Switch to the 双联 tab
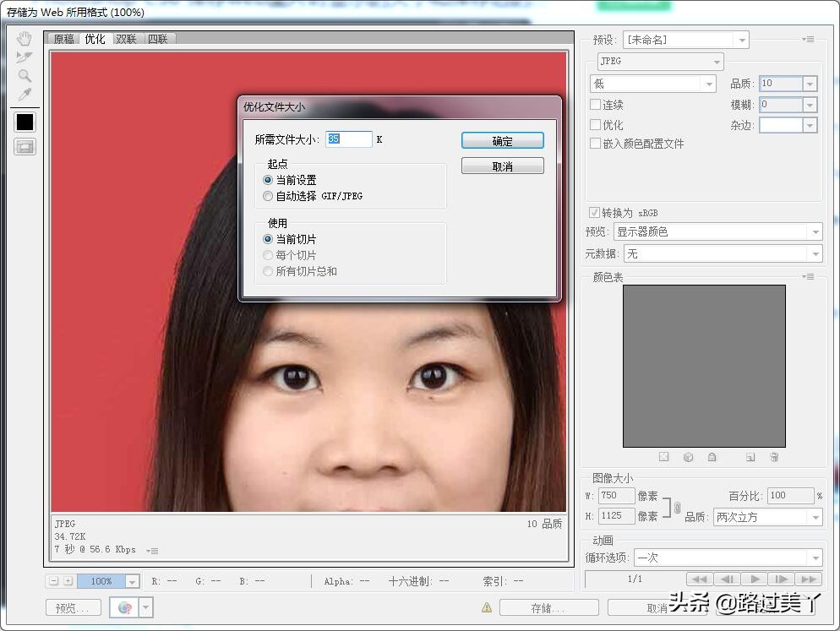840x631 pixels. tap(126, 39)
